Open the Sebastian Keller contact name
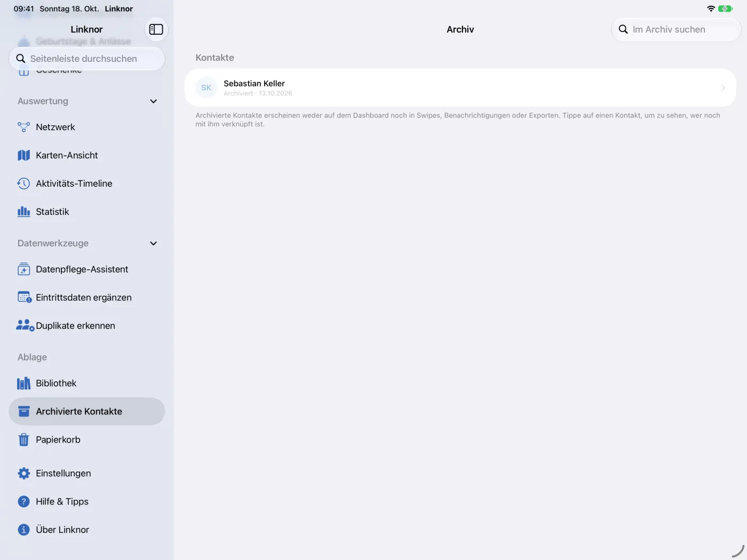 [x=254, y=83]
